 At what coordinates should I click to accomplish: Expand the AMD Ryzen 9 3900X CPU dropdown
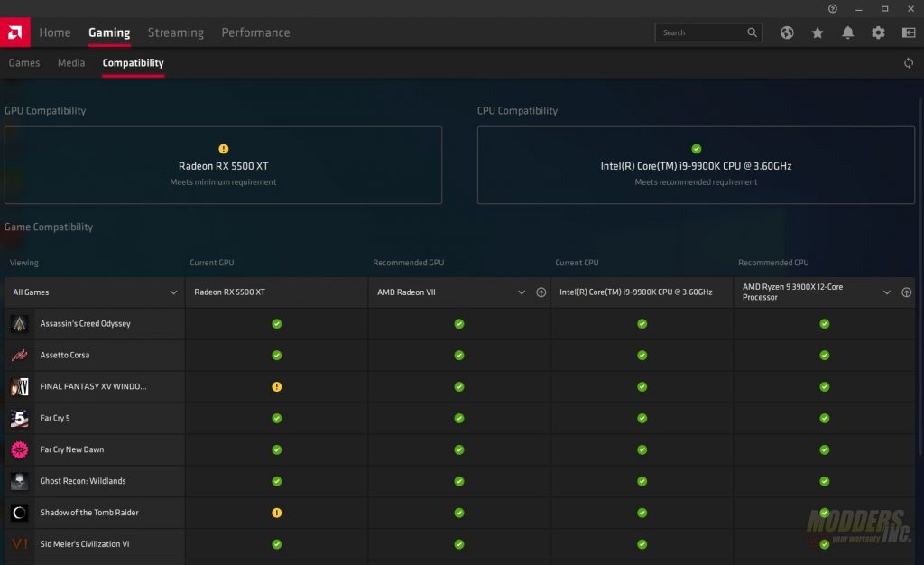point(886,292)
